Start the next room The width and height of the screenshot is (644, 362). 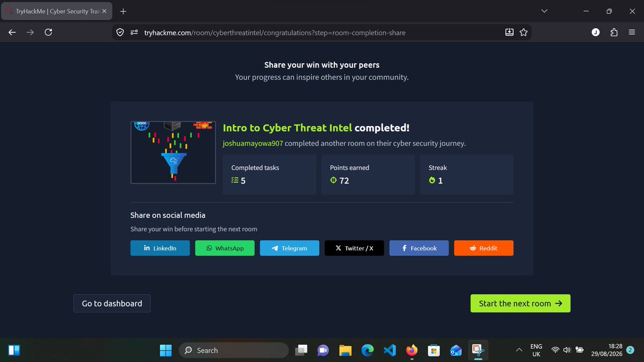(521, 304)
